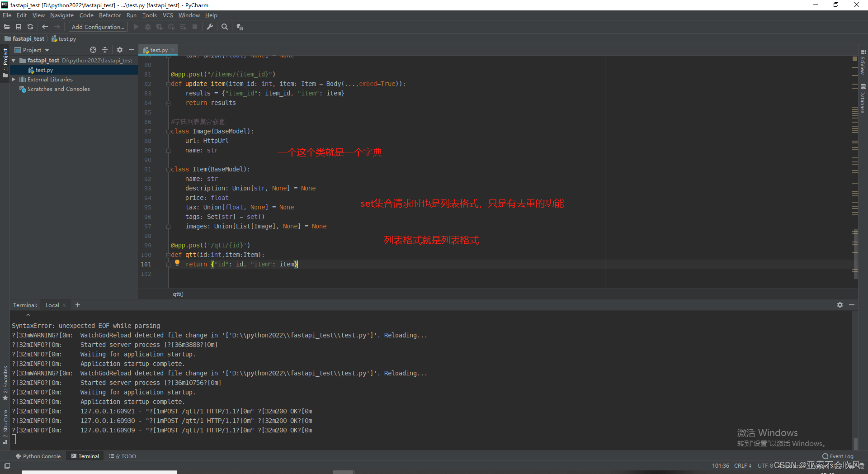Open the Refactor menu
868x474 pixels.
point(110,15)
